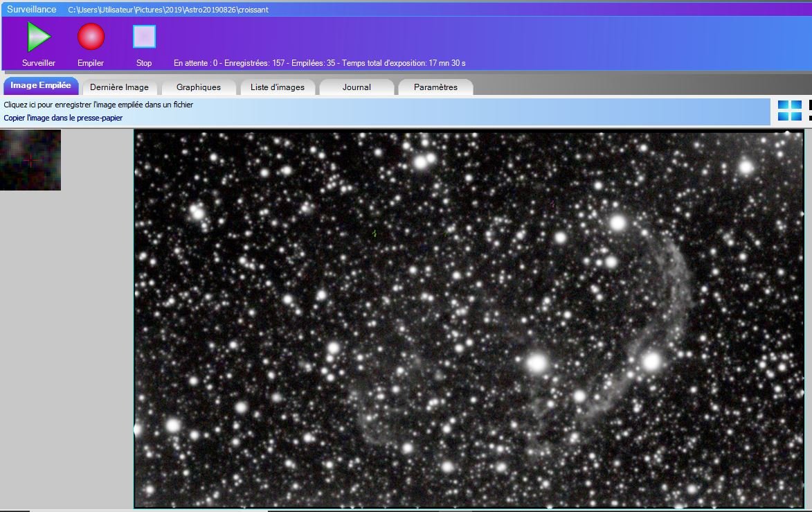Go to the Paramètres tab
Screen dimensions: 812x512
pos(435,87)
